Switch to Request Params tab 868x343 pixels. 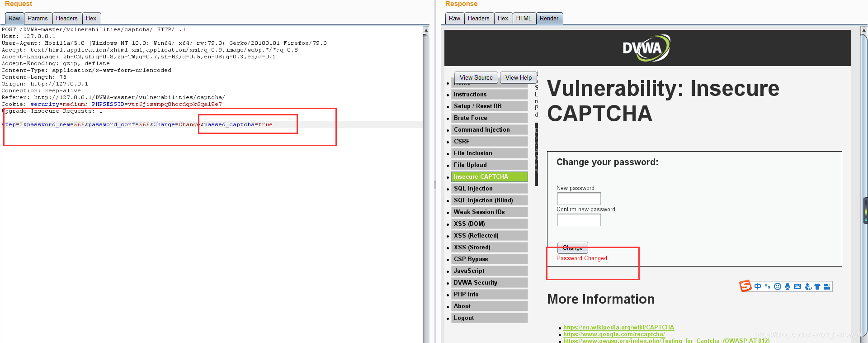(38, 18)
